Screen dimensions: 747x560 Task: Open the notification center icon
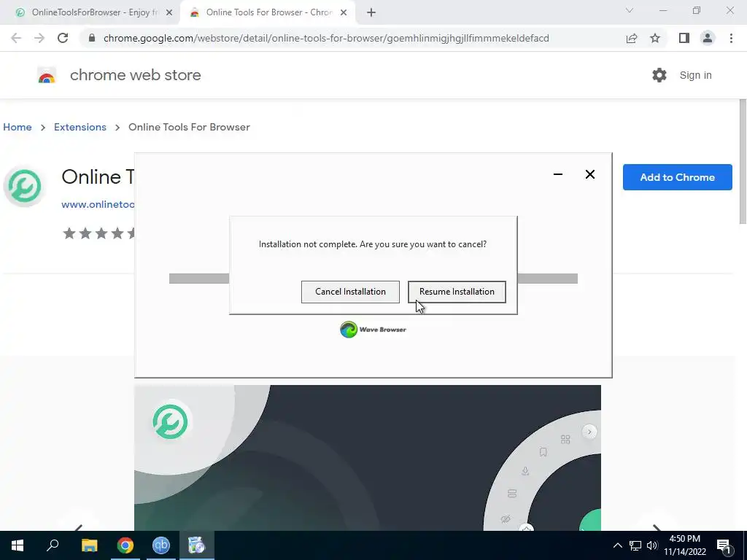point(724,546)
